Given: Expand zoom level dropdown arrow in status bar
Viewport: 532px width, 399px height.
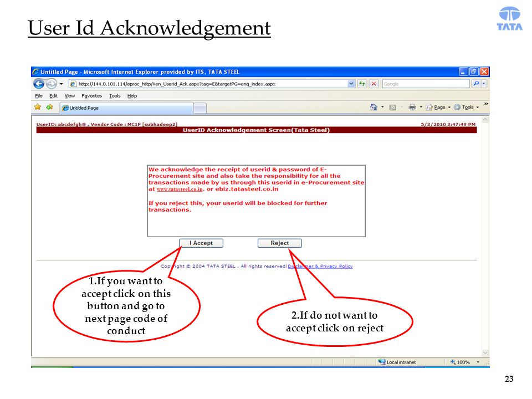Looking at the screenshot, I should click(478, 362).
